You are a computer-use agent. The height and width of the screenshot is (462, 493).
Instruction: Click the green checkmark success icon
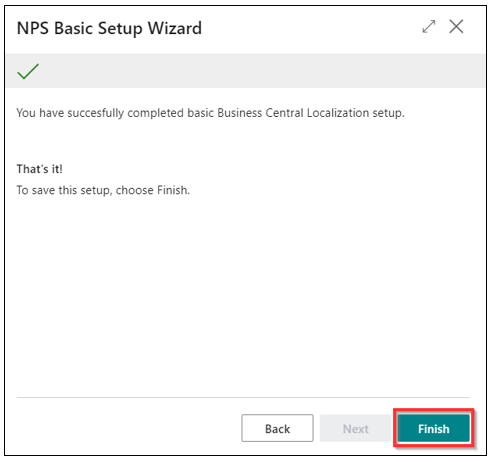point(28,71)
